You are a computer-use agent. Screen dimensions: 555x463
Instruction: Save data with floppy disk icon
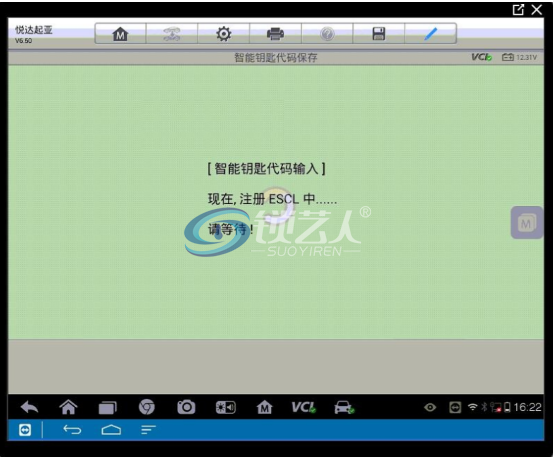click(x=378, y=34)
